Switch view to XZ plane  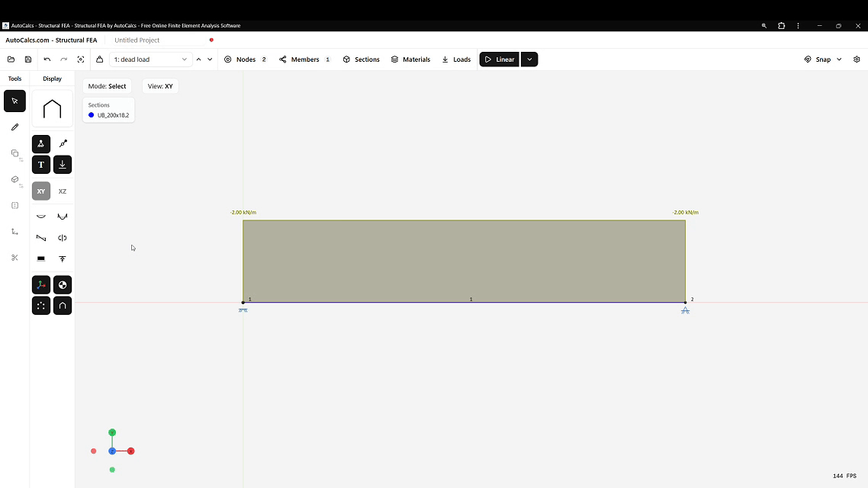click(x=62, y=191)
